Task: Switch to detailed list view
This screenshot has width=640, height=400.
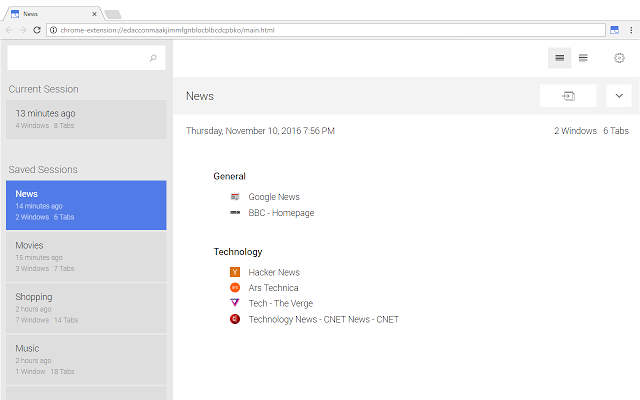Action: [x=583, y=58]
